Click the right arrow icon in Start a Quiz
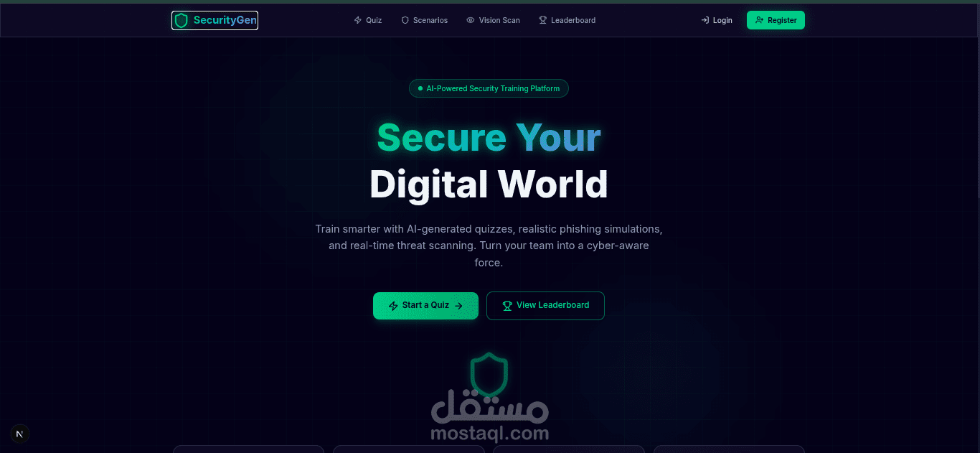Screen dimensions: 980x453 click(459, 306)
